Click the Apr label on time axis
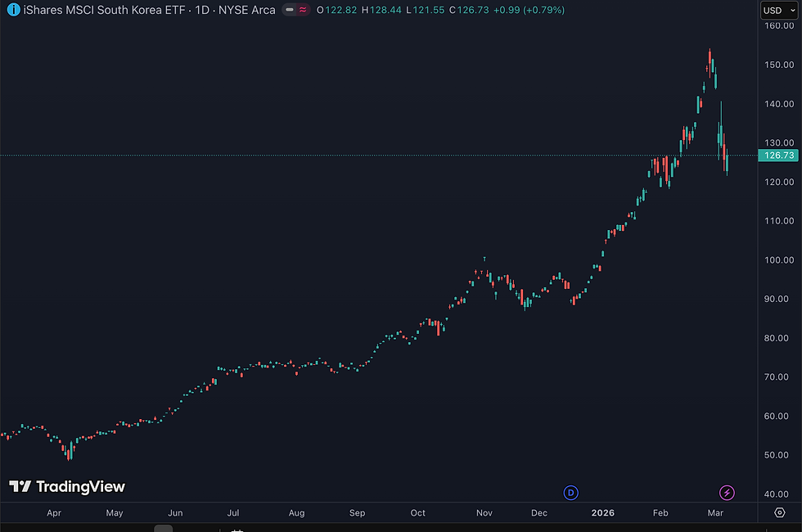Viewport: 802px width, 532px height. (54, 513)
